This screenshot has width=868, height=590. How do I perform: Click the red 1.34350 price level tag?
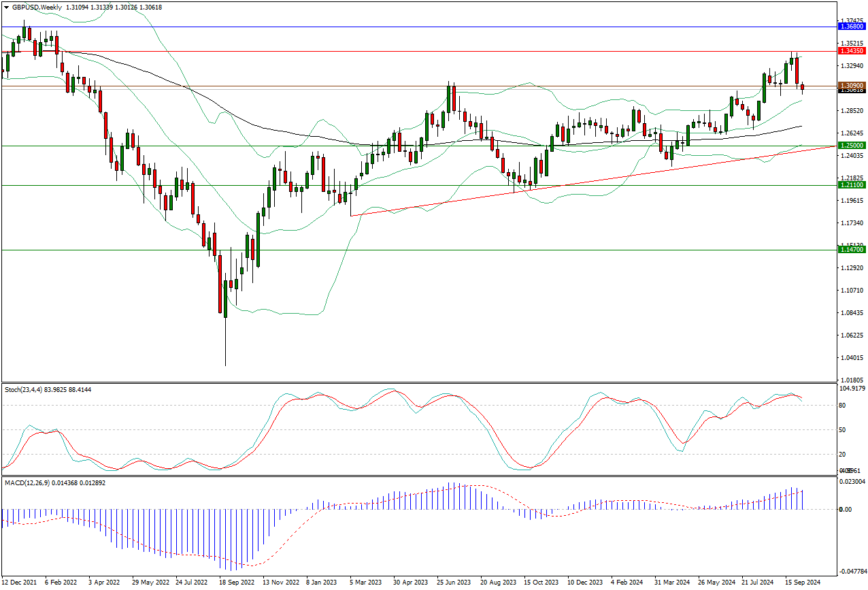coord(852,51)
